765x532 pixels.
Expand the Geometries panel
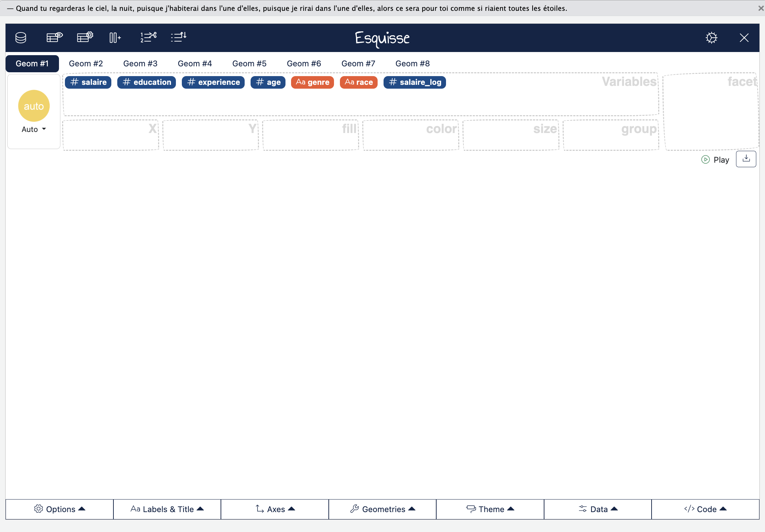pyautogui.click(x=382, y=509)
